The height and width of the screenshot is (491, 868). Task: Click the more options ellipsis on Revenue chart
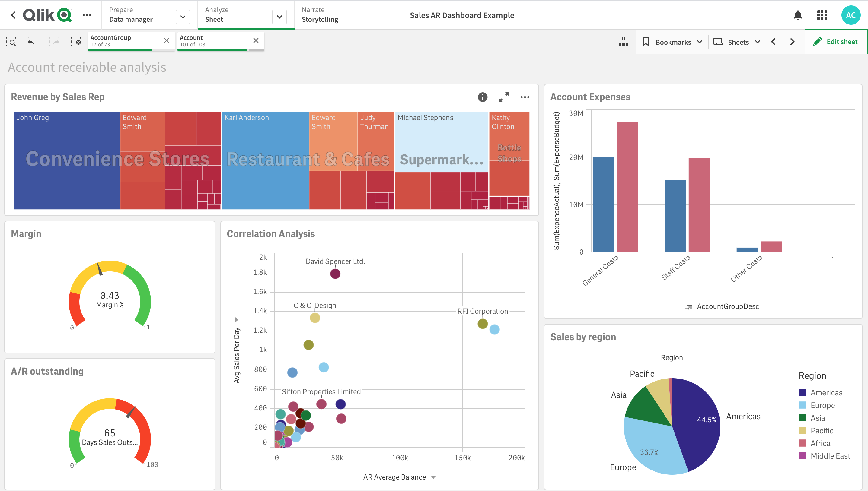524,97
